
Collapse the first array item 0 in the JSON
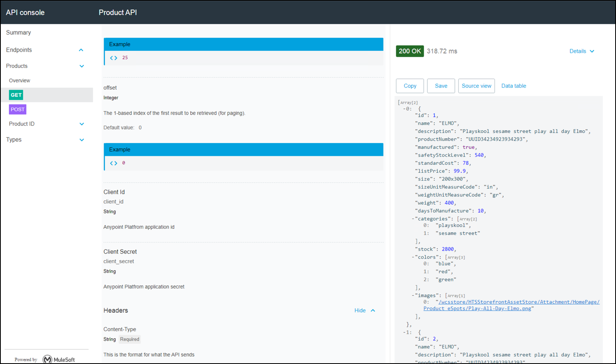click(404, 109)
